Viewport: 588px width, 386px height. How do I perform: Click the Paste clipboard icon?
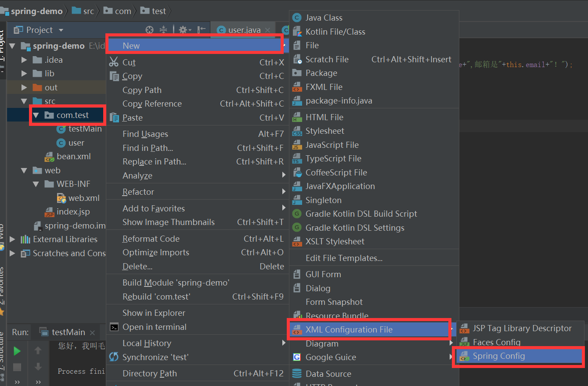tap(114, 118)
